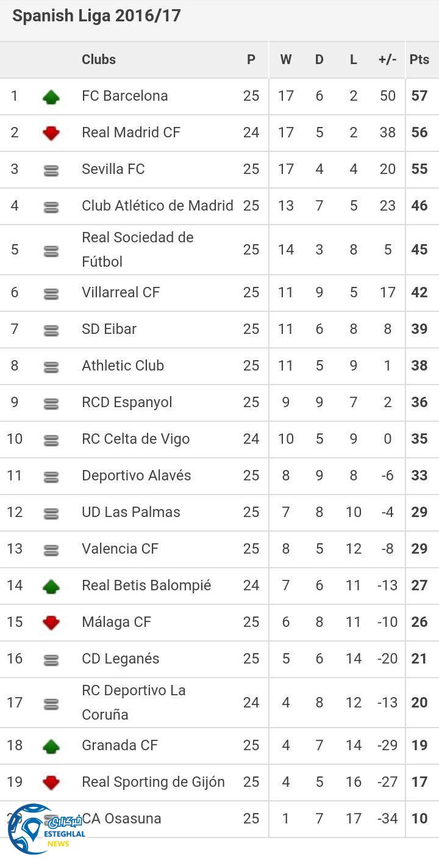This screenshot has height=868, width=439.
Task: Click the green up arrow beside Real Betis Balompié
Action: pos(51,586)
